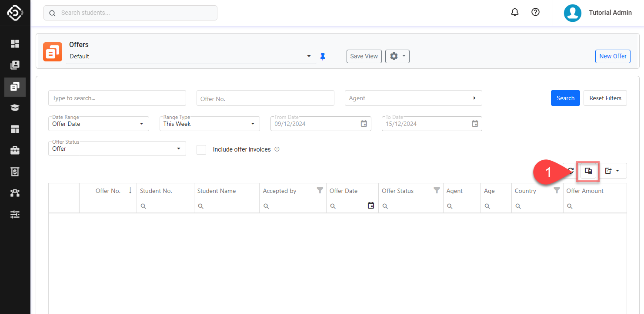The image size is (644, 314).
Task: Click the Student No. filter cell
Action: tap(165, 206)
